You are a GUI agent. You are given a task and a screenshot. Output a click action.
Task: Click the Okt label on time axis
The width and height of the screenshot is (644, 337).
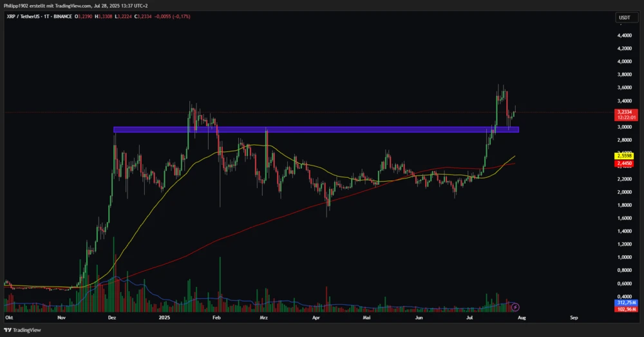(9, 318)
